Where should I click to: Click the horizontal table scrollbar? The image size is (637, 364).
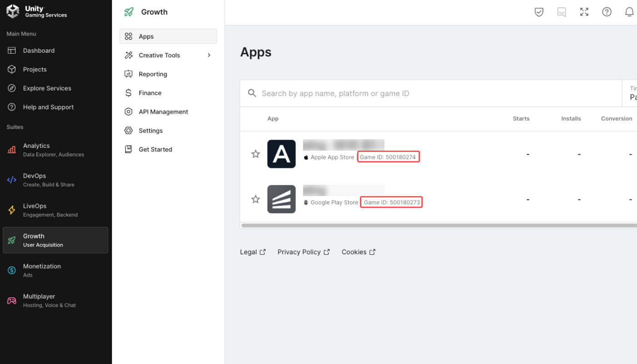coord(439,225)
